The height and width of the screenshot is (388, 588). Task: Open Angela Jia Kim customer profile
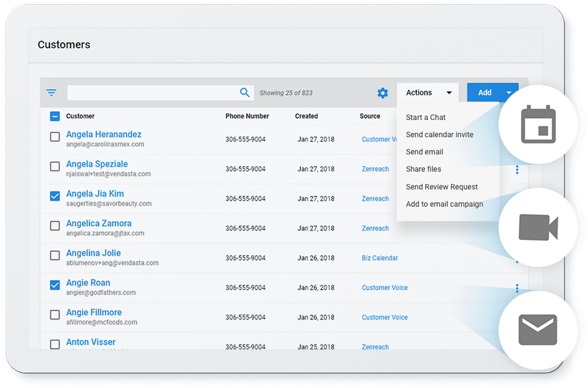click(x=95, y=193)
